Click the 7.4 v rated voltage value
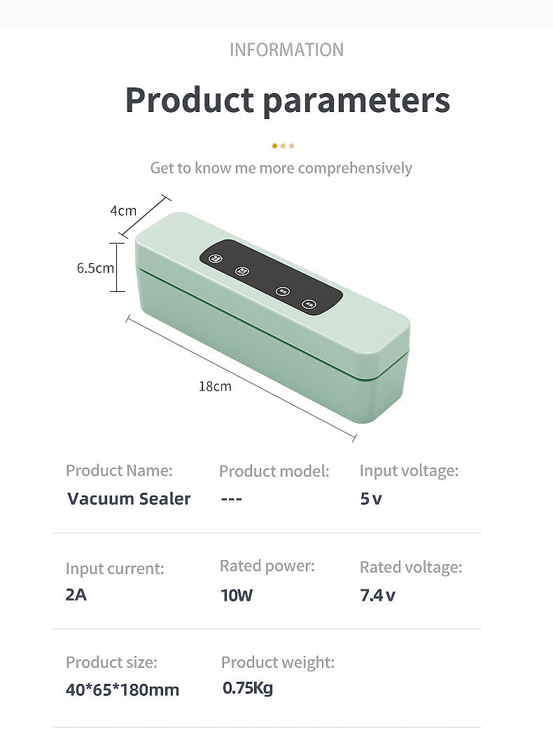553x756 pixels. [x=377, y=596]
